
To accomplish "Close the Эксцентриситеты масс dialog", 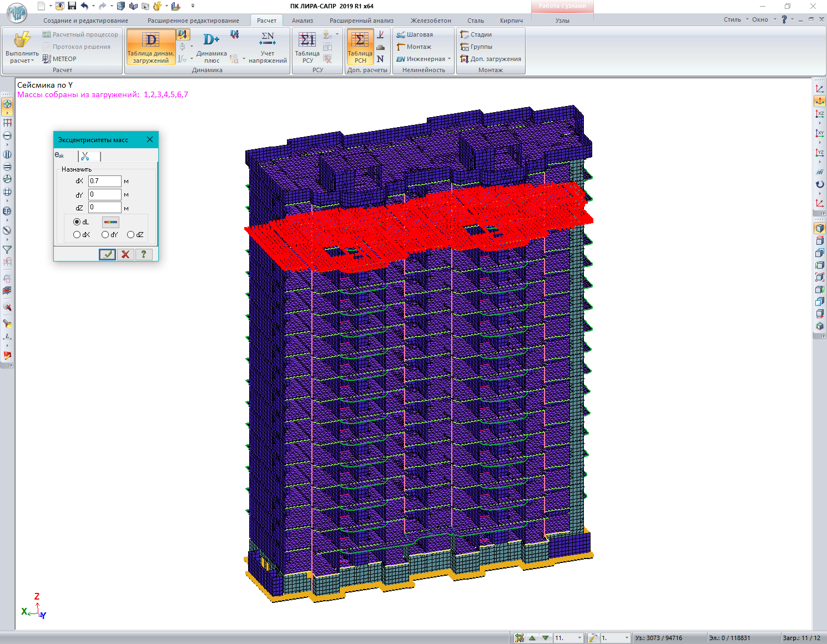I will point(150,139).
